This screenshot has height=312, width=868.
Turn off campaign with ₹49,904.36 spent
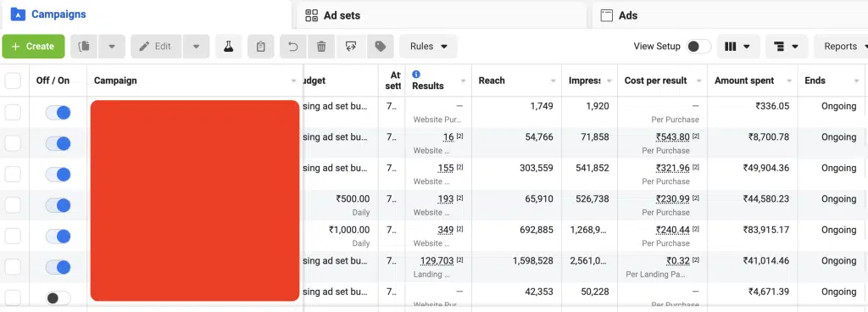click(x=58, y=175)
